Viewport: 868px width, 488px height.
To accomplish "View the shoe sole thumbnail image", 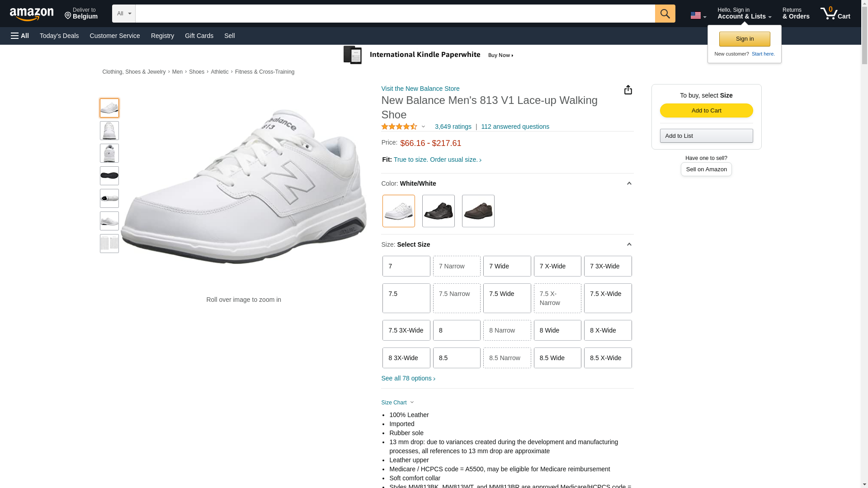I will tap(109, 176).
